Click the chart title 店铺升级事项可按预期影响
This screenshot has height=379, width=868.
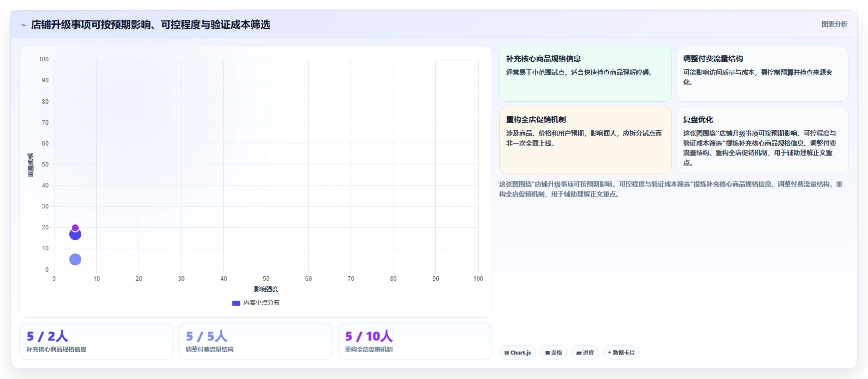(151, 24)
